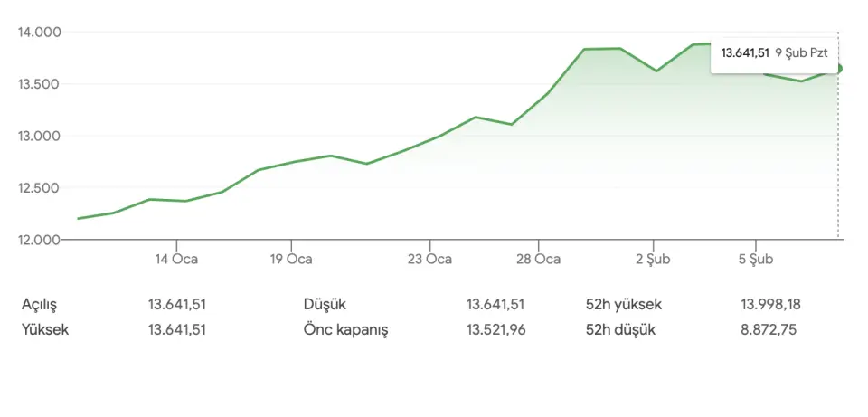Click the green endpoint marker on the chart
The width and height of the screenshot is (868, 417).
coord(838,69)
